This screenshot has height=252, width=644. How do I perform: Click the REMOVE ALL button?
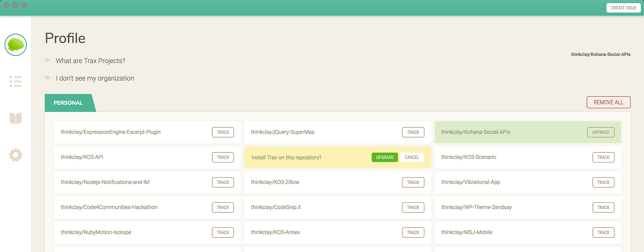[608, 102]
